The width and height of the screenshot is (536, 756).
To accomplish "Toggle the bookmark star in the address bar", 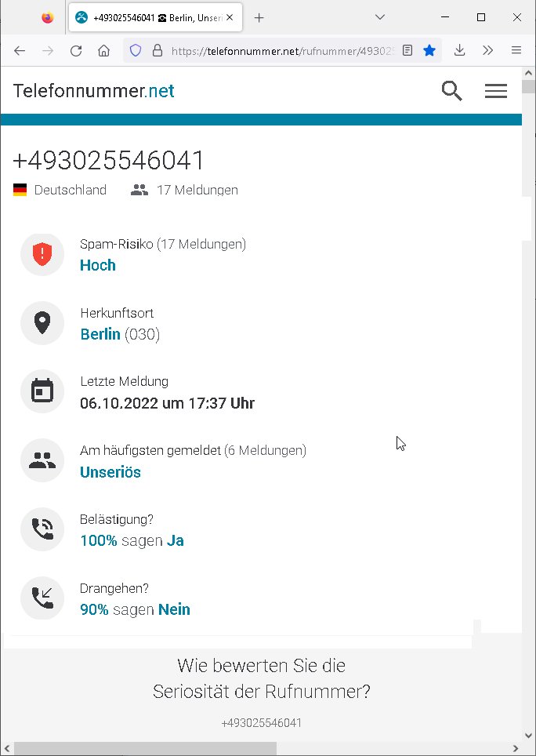I will pyautogui.click(x=429, y=51).
